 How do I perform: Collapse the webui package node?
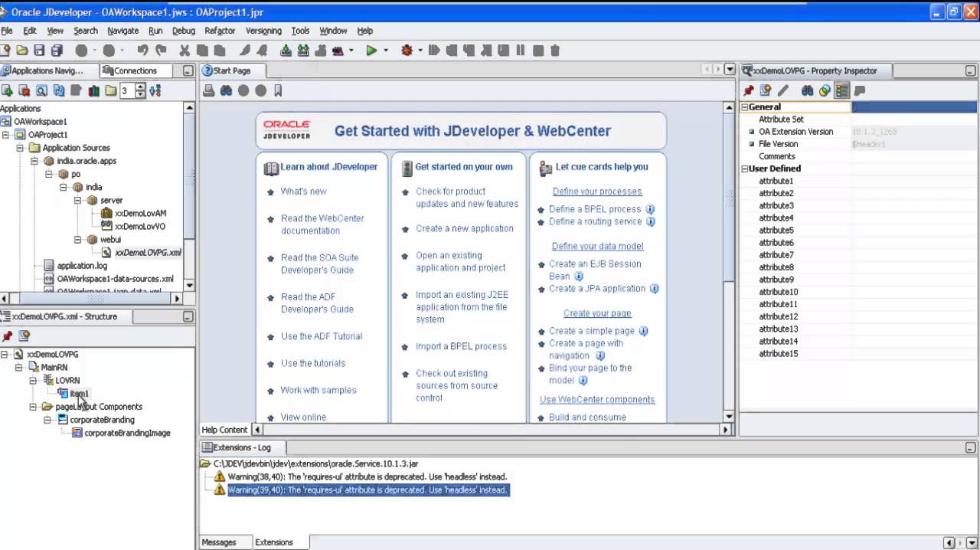tap(77, 240)
